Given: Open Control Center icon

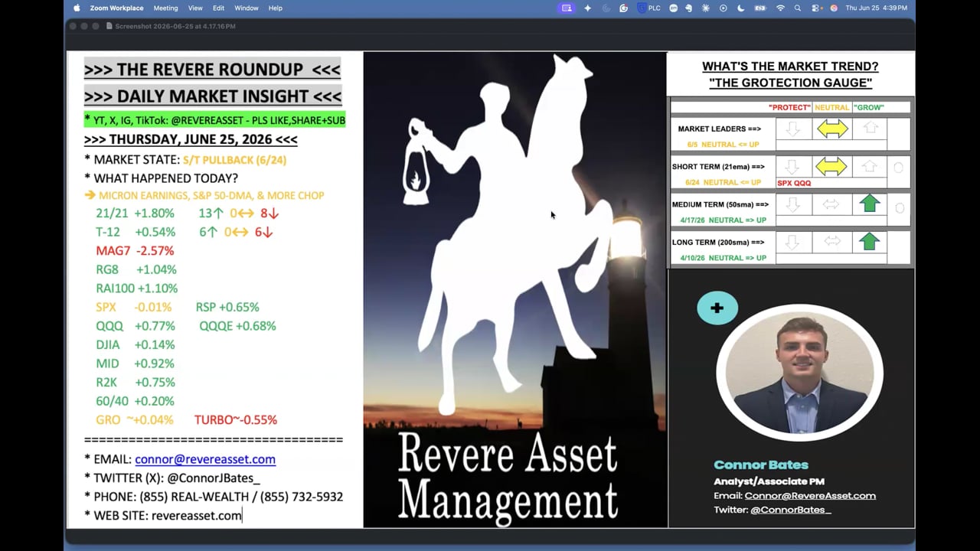Looking at the screenshot, I should click(x=815, y=8).
